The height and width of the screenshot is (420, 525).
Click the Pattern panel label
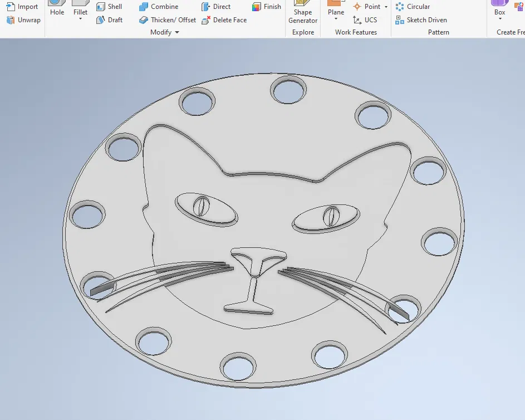point(438,32)
